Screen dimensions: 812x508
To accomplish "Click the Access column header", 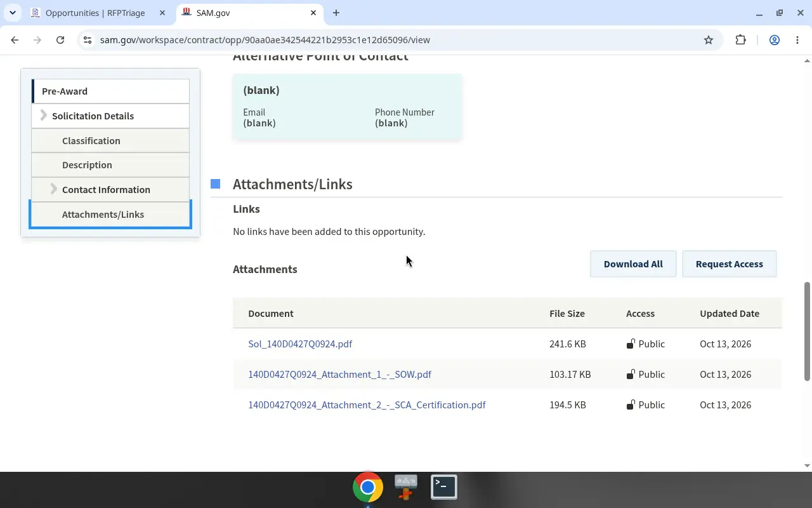I will (x=640, y=313).
